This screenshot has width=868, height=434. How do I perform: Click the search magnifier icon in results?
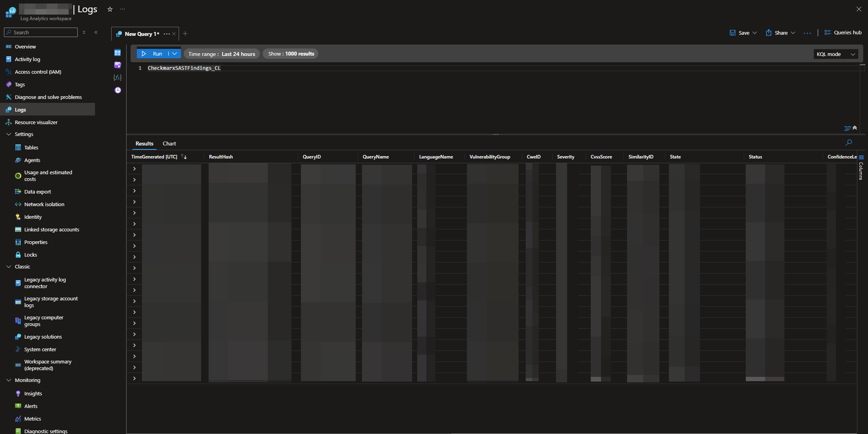pos(849,143)
